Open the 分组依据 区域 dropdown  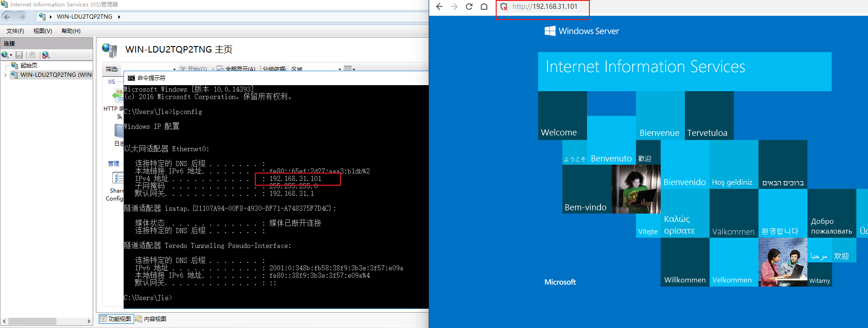tap(340, 69)
